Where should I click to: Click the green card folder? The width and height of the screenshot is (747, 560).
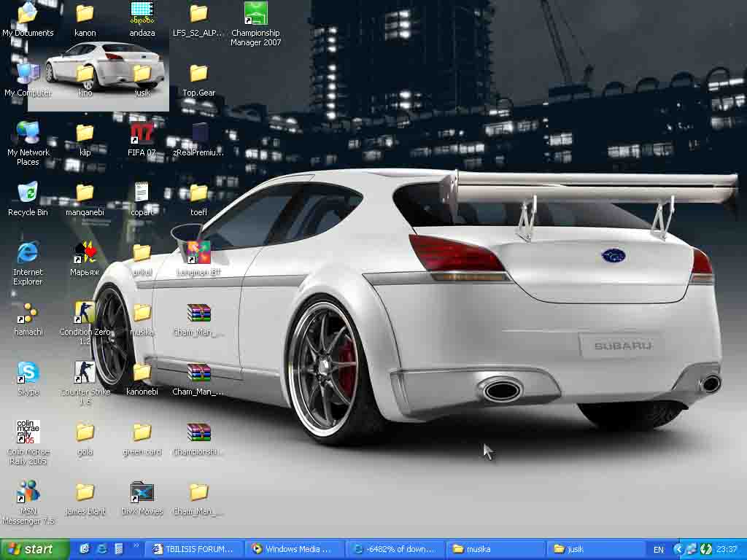(x=142, y=433)
